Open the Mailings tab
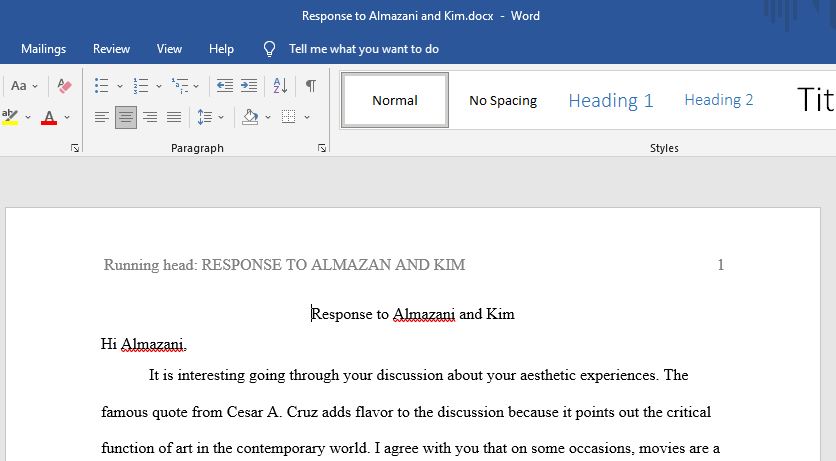This screenshot has width=836, height=461. [x=44, y=49]
